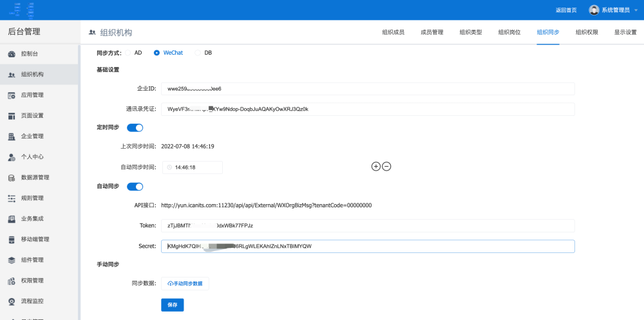
Task: Click the 手动同步数据 button
Action: point(185,284)
